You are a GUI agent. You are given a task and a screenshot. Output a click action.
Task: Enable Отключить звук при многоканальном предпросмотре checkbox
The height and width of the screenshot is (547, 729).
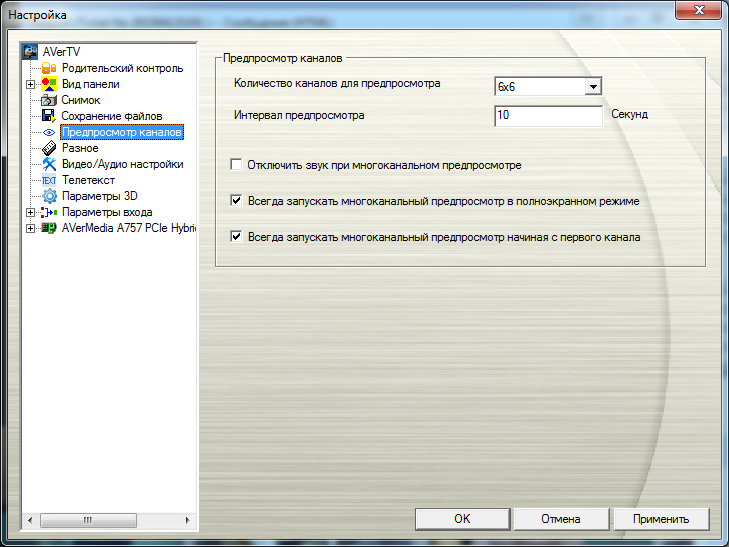click(x=237, y=164)
